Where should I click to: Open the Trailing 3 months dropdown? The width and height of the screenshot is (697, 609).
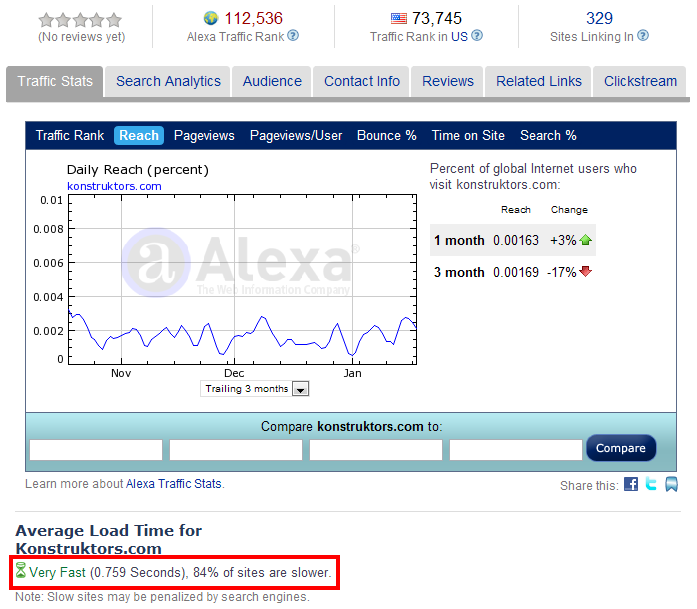(301, 389)
